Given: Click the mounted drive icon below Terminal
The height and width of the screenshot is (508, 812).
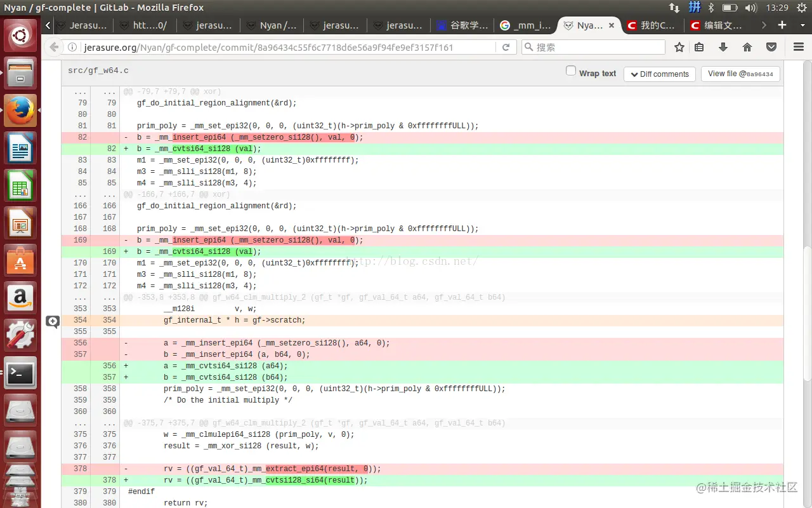Looking at the screenshot, I should (x=21, y=410).
